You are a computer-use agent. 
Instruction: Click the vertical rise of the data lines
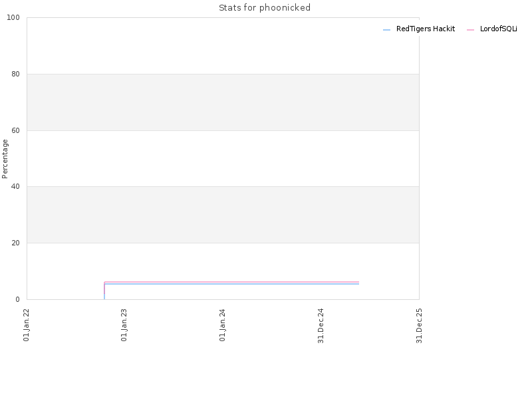(x=104, y=291)
